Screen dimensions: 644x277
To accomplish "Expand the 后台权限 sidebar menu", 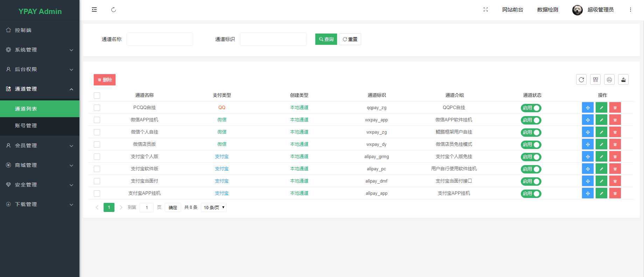I will [40, 69].
